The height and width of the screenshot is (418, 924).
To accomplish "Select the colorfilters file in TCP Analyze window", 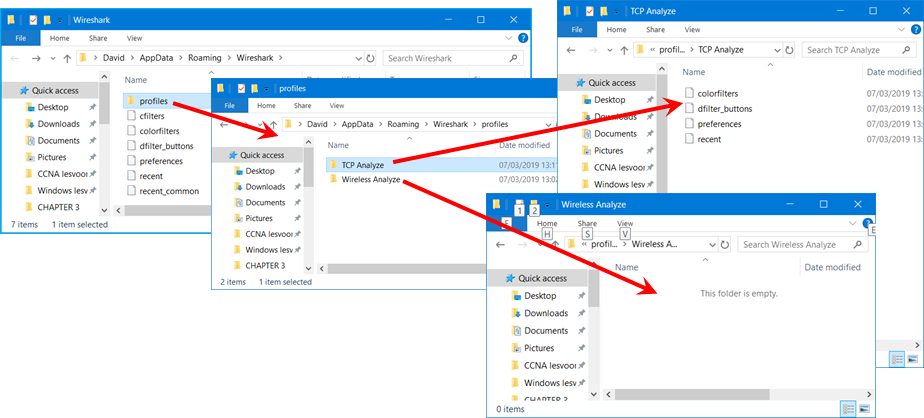I will click(718, 93).
